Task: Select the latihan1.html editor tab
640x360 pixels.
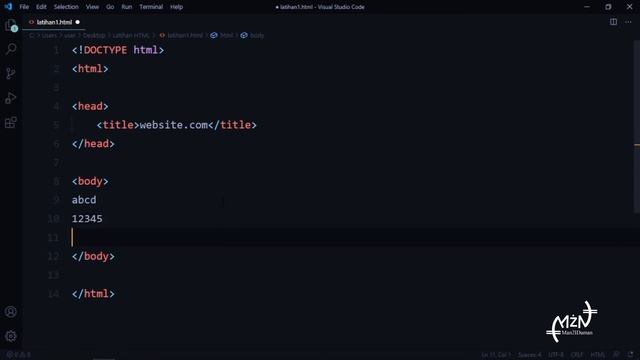Action: (54, 22)
